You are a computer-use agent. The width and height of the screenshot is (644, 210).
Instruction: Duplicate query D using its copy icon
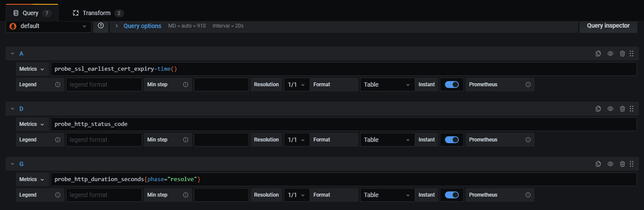pyautogui.click(x=598, y=109)
